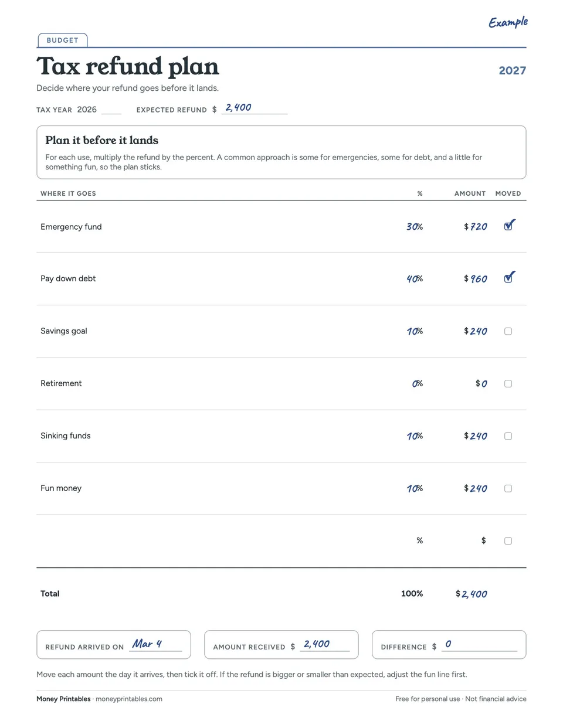Click the 'Pay down debt' row label

point(68,278)
